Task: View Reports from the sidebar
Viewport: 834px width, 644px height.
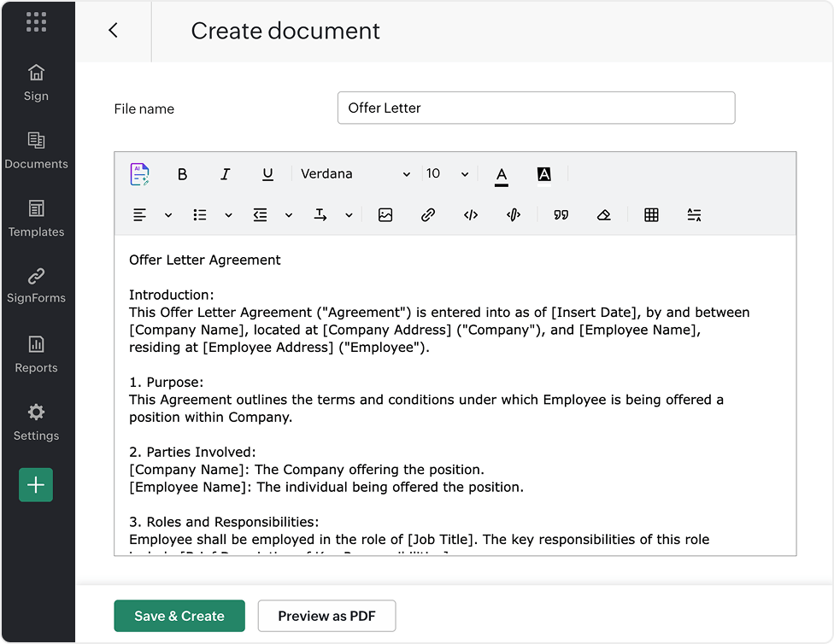Action: pyautogui.click(x=36, y=354)
